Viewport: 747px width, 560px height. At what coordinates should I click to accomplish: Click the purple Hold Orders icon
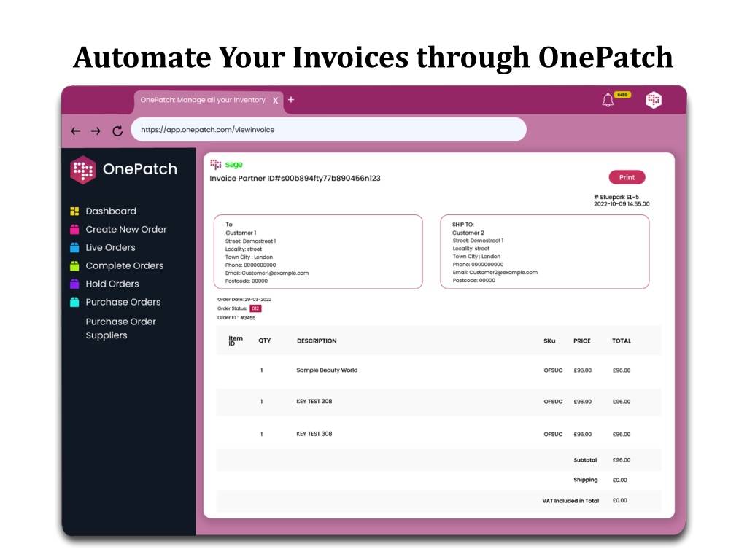click(74, 284)
